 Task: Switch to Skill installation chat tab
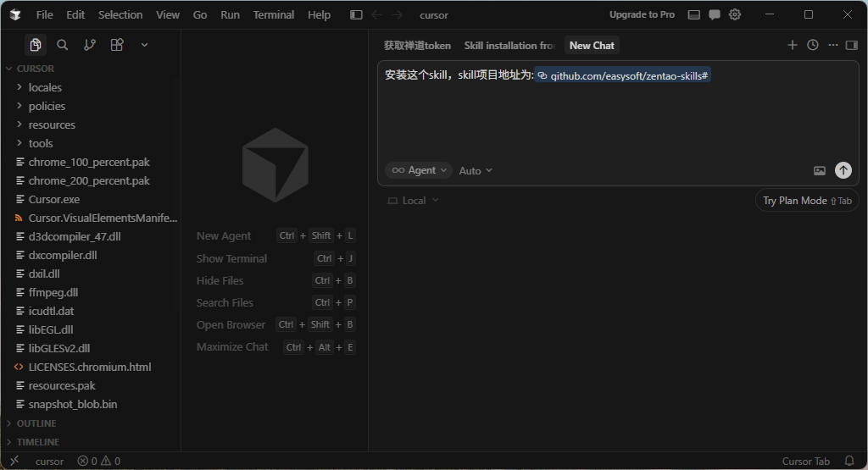[509, 46]
